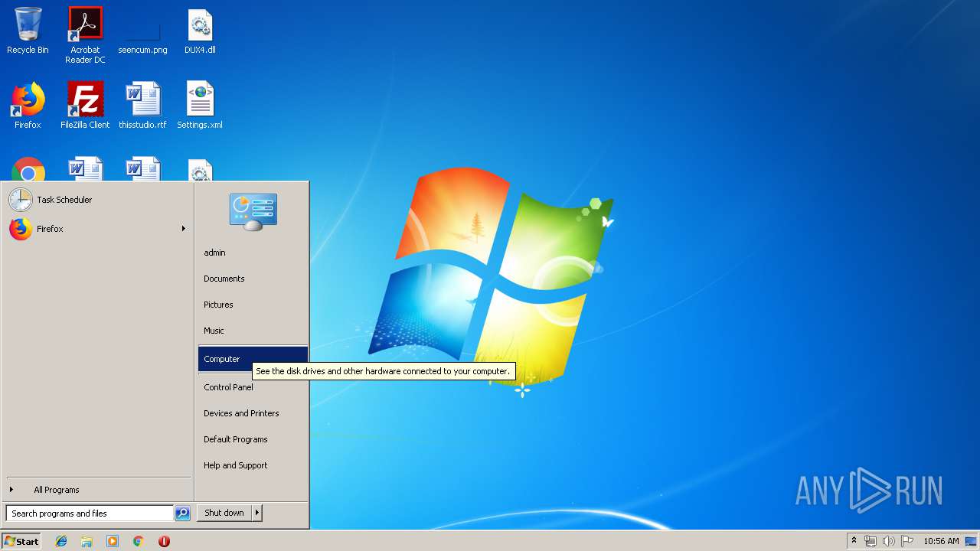Select Settings.xml file on desktop
The height and width of the screenshot is (551, 980).
200,106
